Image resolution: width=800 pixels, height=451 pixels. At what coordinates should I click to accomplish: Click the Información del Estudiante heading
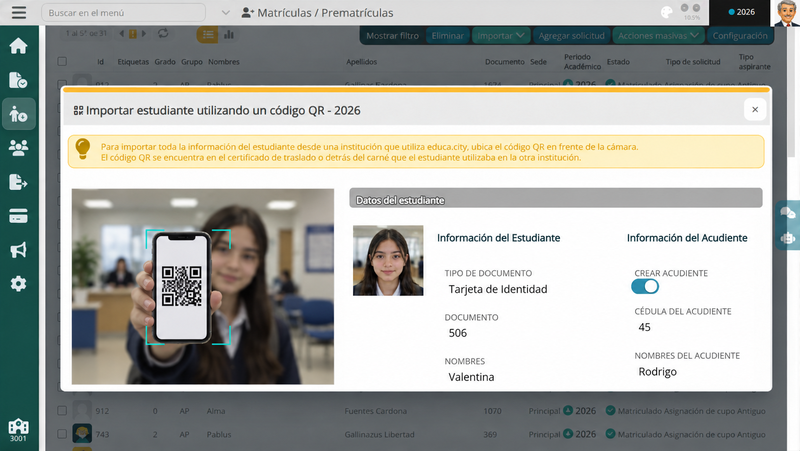(498, 238)
